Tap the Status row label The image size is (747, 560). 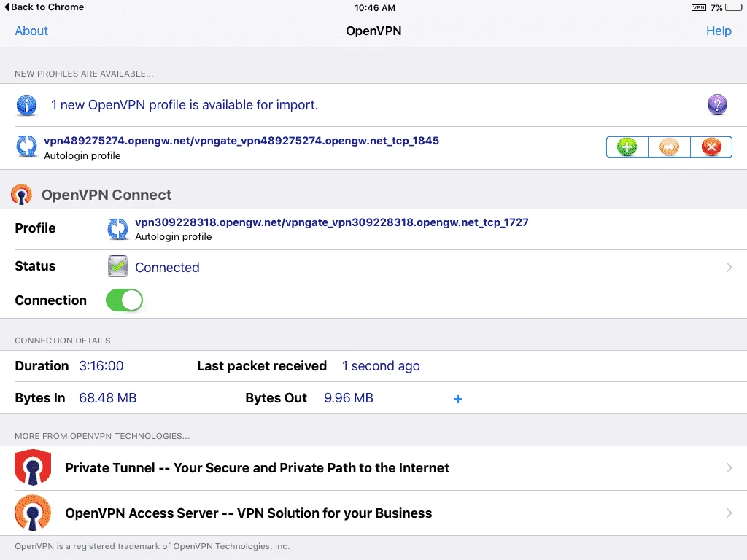coord(35,266)
